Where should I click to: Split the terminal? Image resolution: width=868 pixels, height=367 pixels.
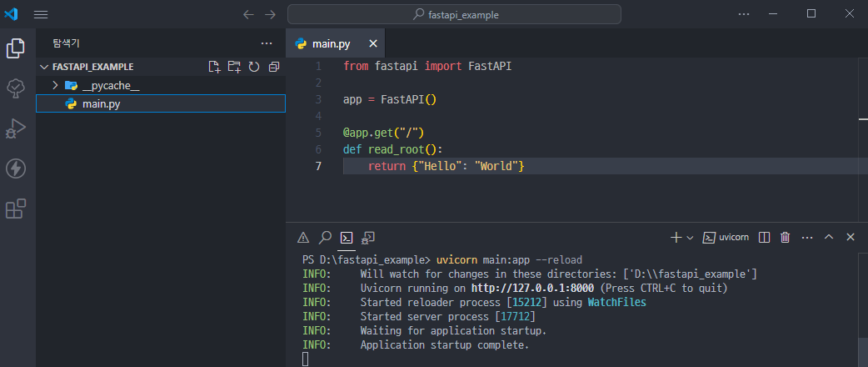pos(764,238)
